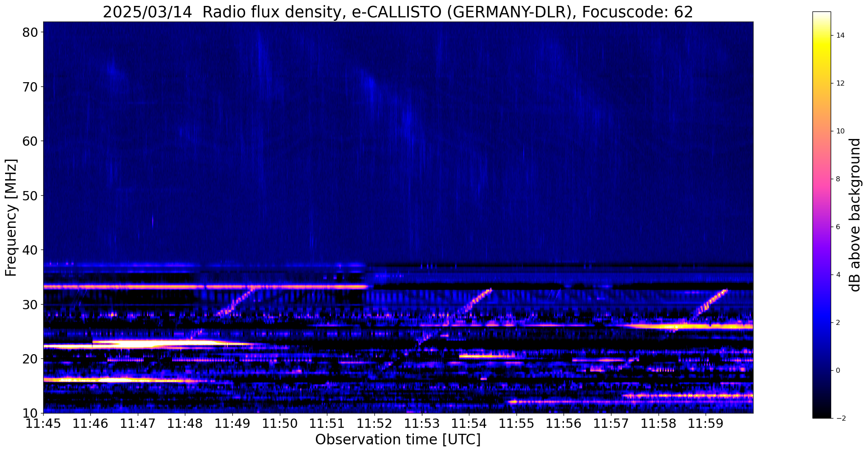Click the 11:45 time tick label

coord(43,424)
